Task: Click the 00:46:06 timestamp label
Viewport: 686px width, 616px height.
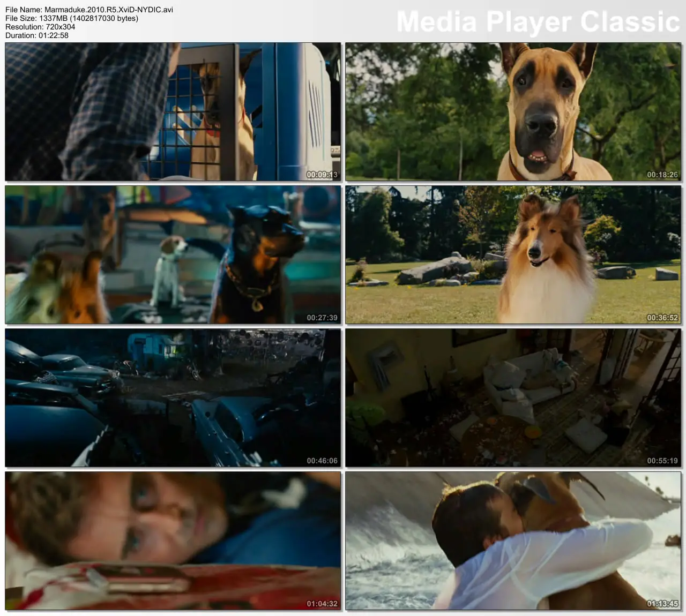Action: [322, 461]
